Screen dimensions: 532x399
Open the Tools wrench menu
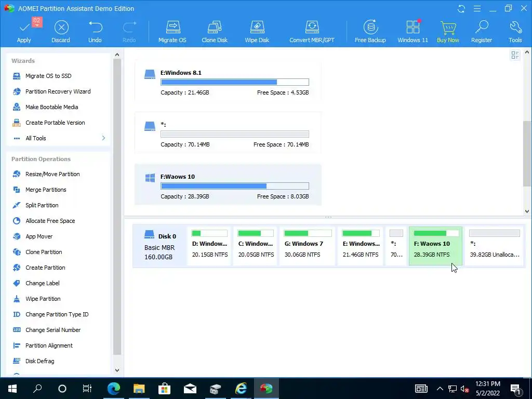pos(515,32)
